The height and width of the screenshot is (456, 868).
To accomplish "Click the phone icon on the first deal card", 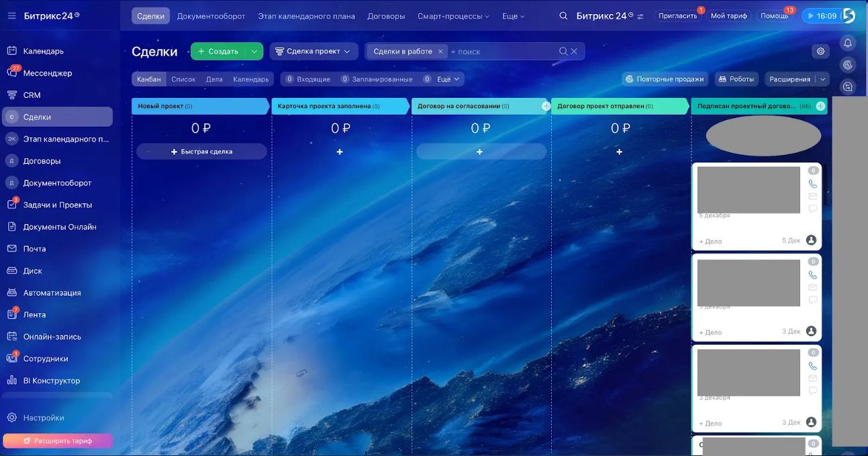I will (813, 184).
